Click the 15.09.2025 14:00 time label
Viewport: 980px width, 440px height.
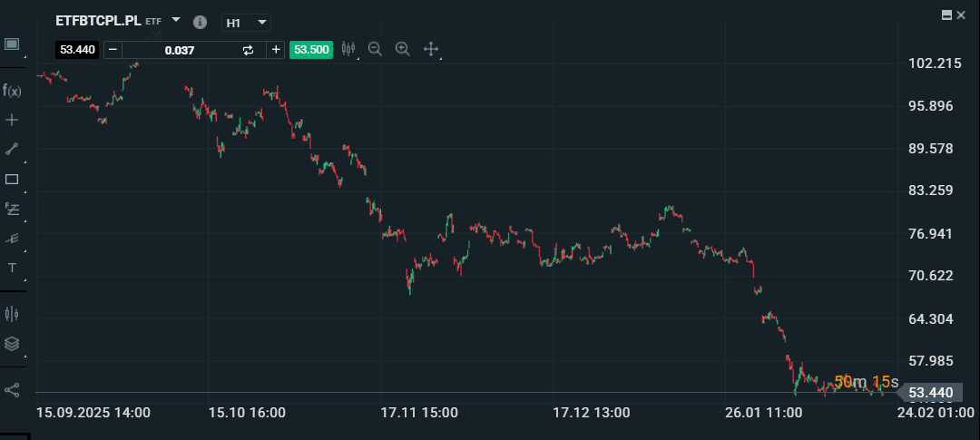[93, 413]
